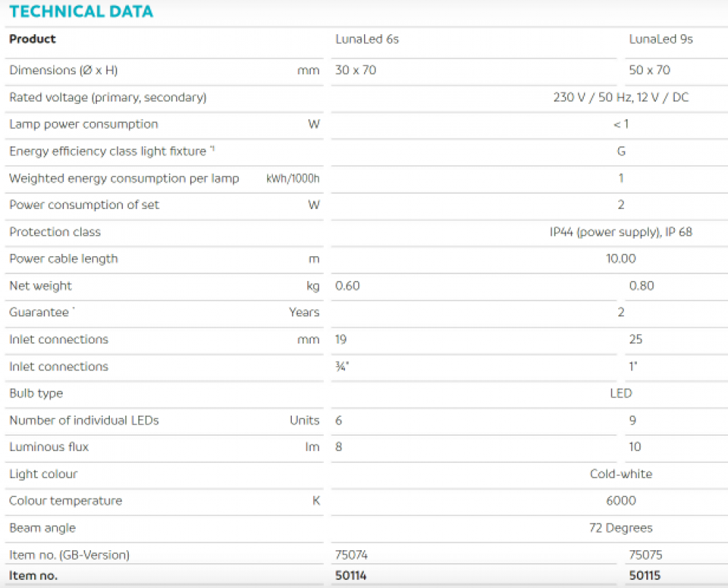Viewport: 728px width, 588px height.
Task: Select Weighted energy consumption per lamp label
Action: click(124, 178)
